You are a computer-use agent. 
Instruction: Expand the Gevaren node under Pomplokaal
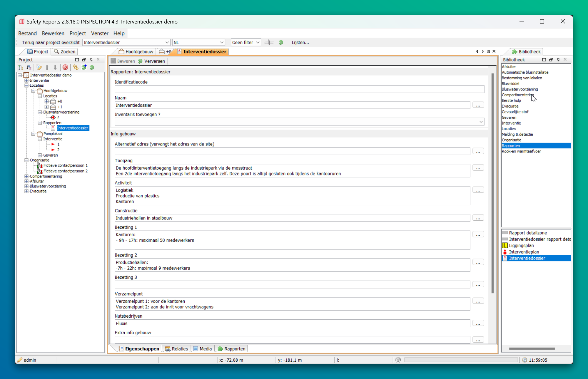[40, 155]
